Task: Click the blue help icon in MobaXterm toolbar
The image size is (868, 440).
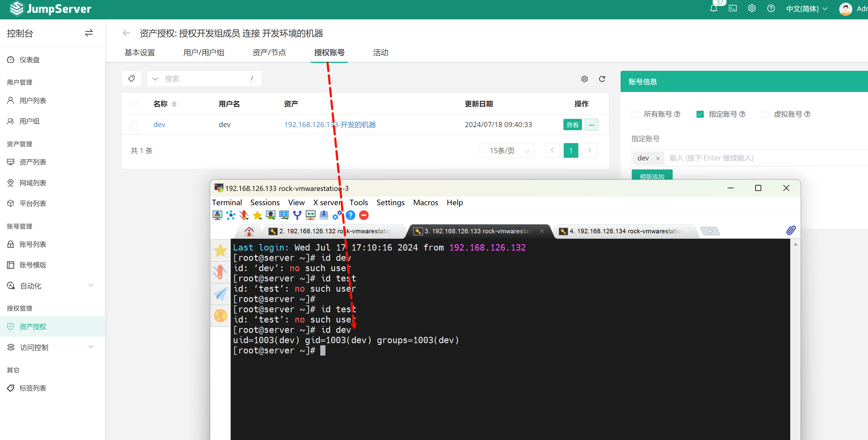Action: pyautogui.click(x=351, y=215)
